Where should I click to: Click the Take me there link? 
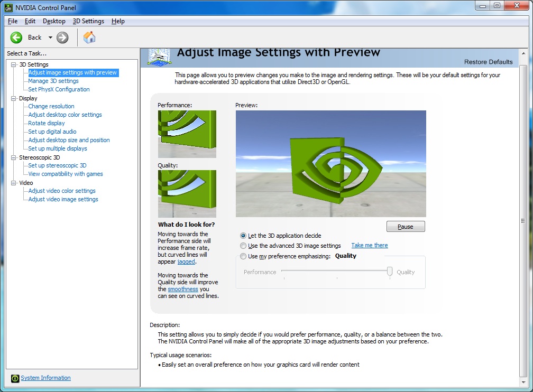(x=370, y=245)
